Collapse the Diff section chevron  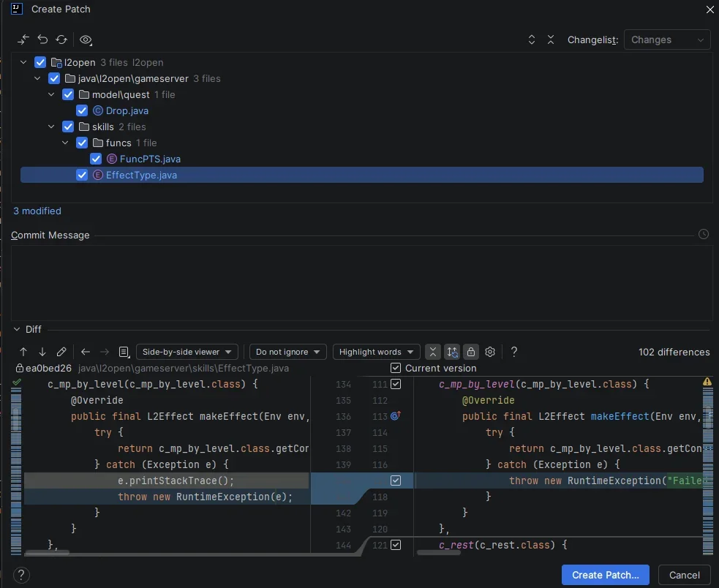(17, 329)
